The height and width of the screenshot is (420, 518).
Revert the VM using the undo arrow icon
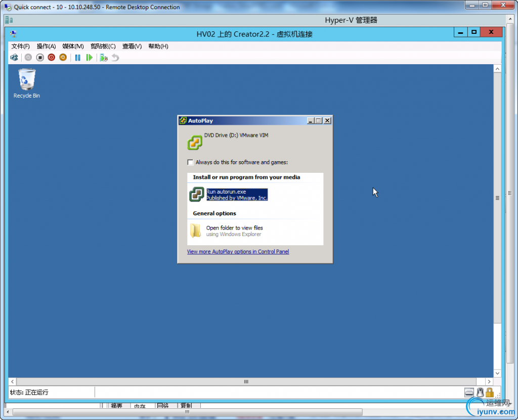click(115, 58)
